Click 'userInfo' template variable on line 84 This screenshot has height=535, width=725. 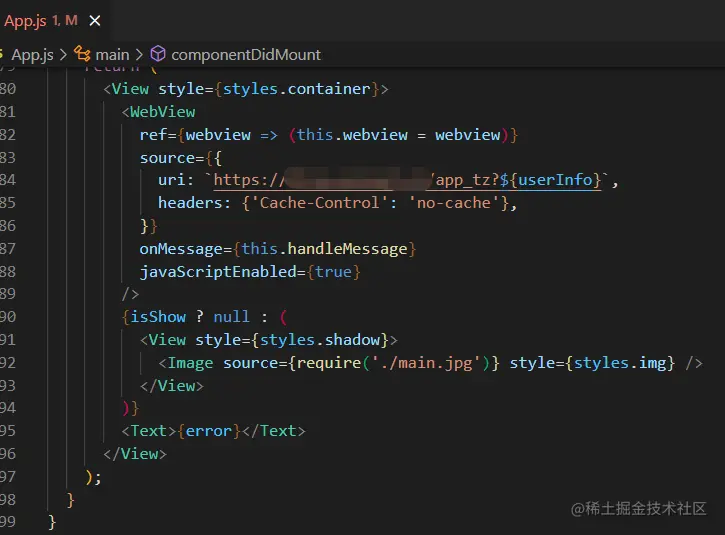tap(555, 180)
